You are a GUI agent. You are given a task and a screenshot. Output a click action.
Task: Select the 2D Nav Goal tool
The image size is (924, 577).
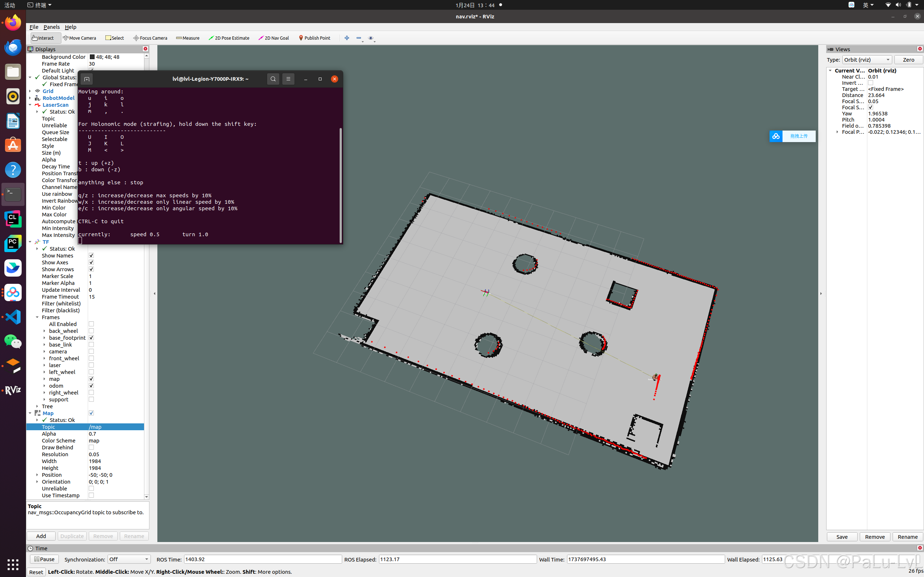coord(274,38)
